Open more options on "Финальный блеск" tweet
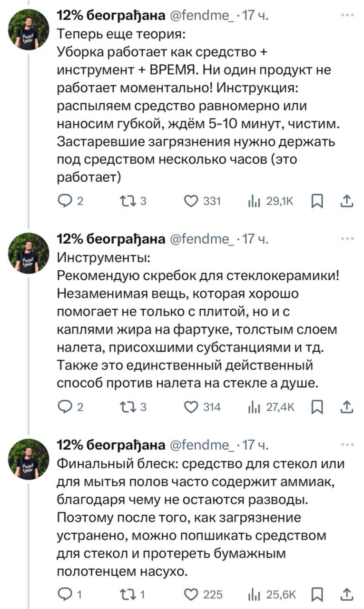 coord(348,444)
